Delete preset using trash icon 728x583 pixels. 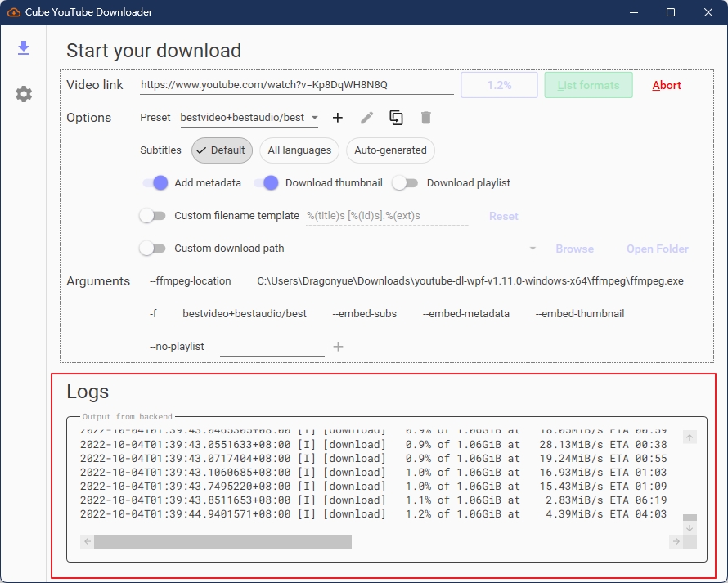[425, 118]
